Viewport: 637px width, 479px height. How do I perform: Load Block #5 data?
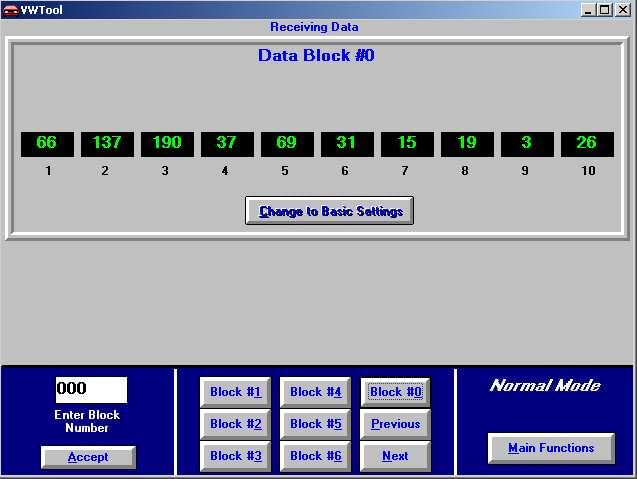point(315,424)
